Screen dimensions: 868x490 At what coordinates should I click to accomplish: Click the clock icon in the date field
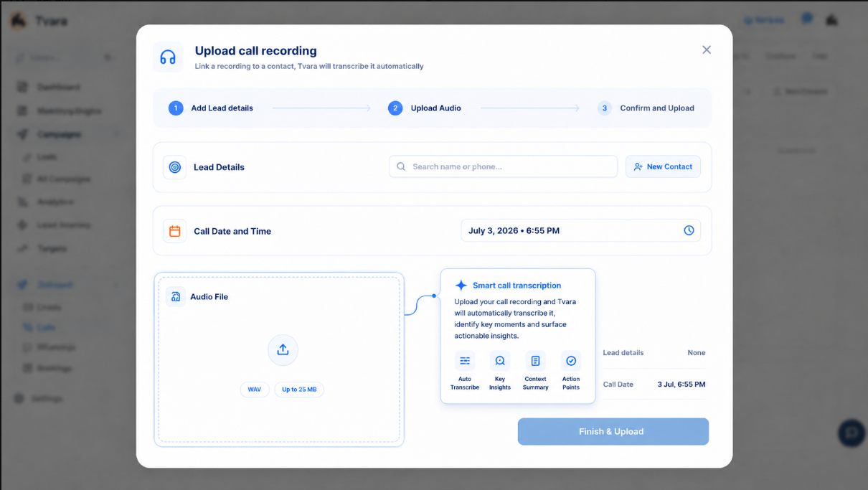pos(689,230)
